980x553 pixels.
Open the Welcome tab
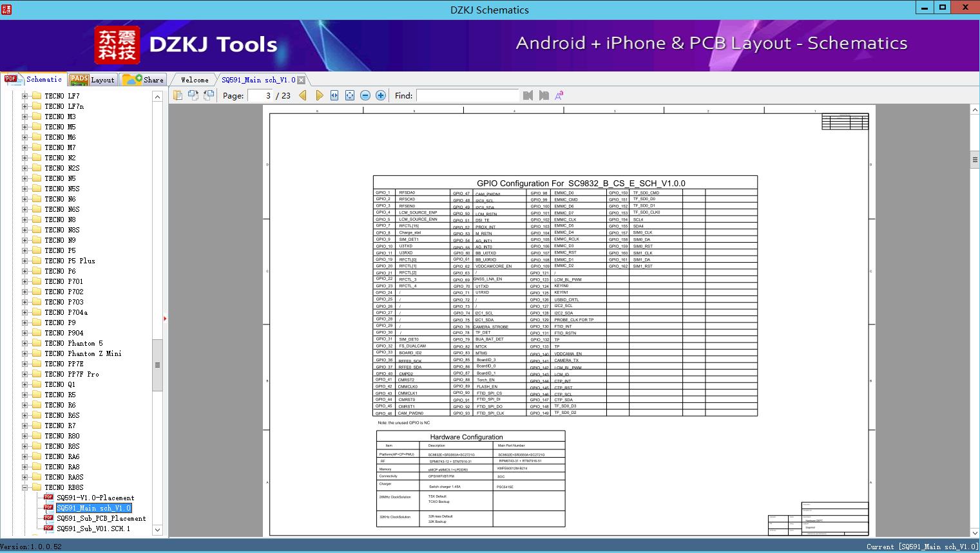pos(194,80)
